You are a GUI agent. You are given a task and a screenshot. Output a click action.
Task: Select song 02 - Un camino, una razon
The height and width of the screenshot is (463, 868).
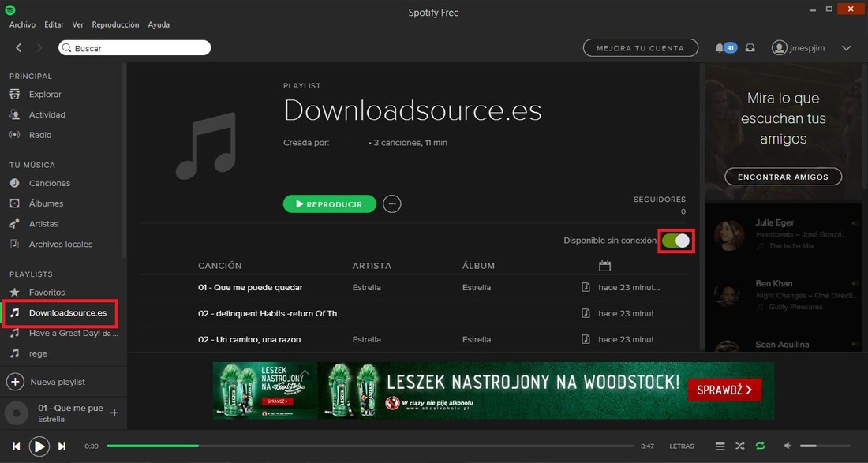tap(249, 340)
